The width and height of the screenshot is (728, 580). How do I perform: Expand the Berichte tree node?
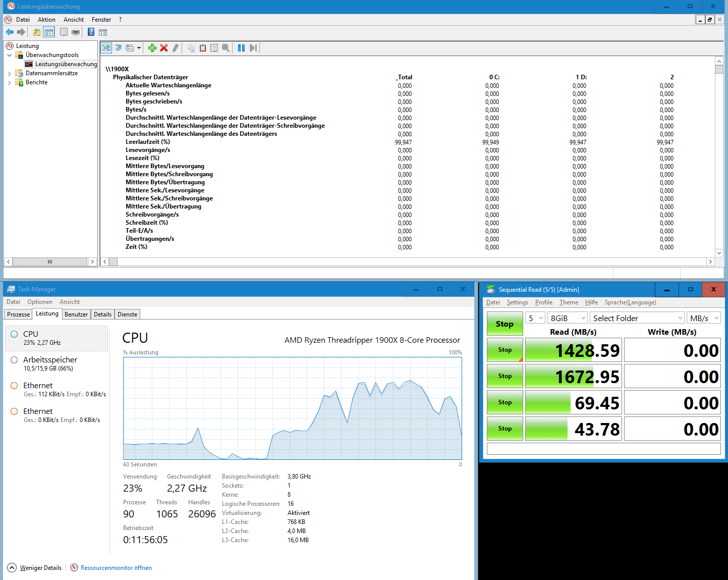[9, 82]
